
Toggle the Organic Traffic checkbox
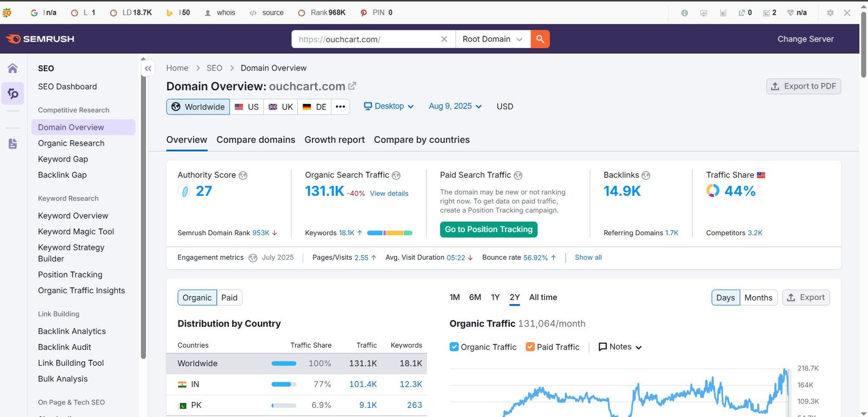point(454,347)
